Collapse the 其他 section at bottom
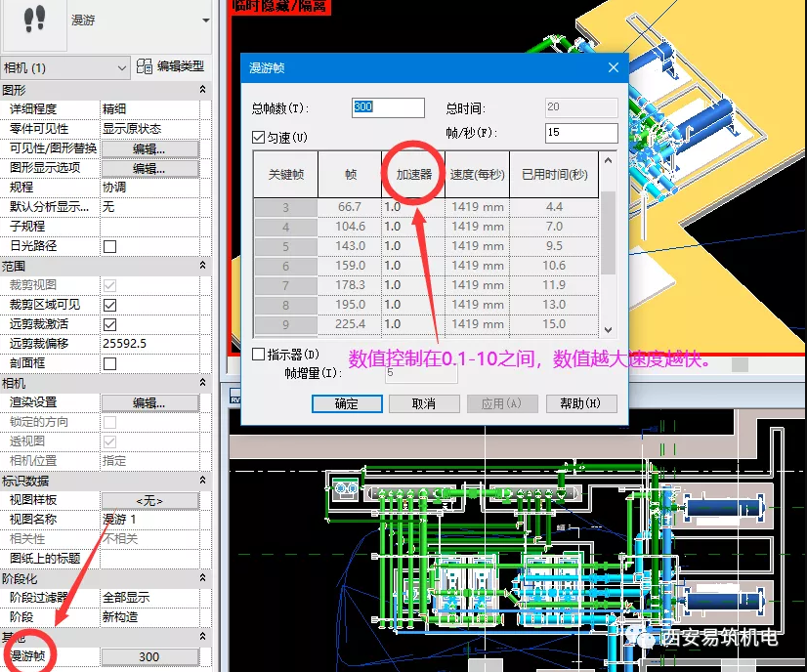807x672 pixels. coord(203,637)
